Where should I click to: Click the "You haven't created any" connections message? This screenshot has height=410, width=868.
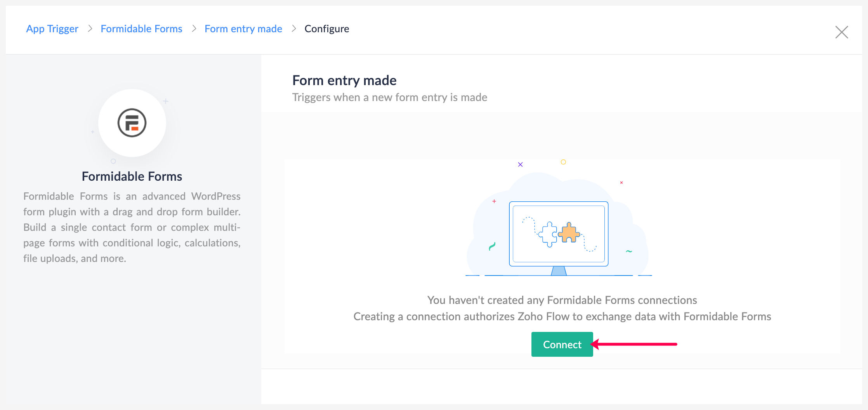click(x=562, y=300)
